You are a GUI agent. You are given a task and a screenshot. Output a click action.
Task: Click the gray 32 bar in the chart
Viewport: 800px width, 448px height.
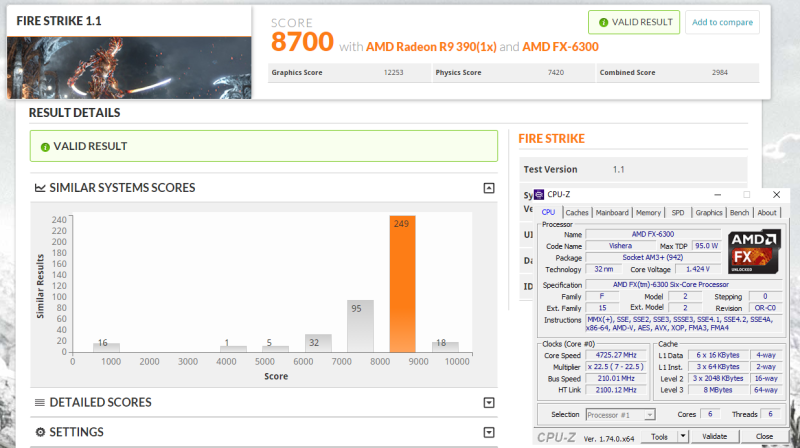click(x=318, y=343)
